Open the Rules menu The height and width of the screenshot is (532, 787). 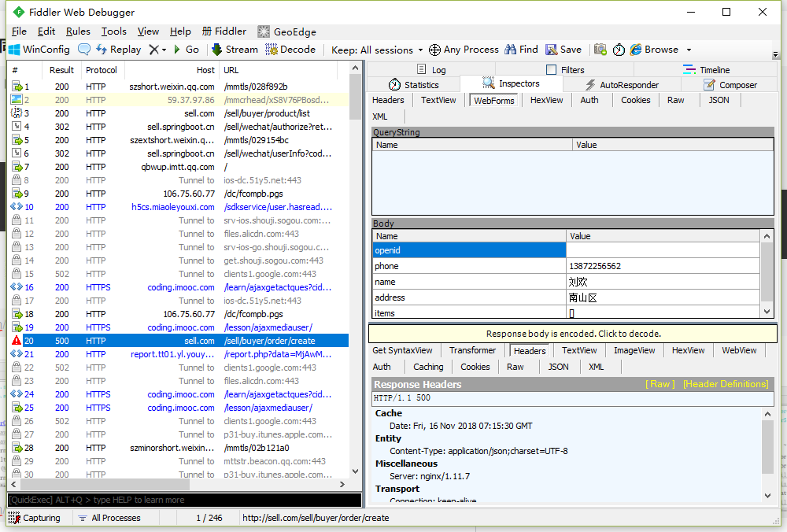pos(78,31)
